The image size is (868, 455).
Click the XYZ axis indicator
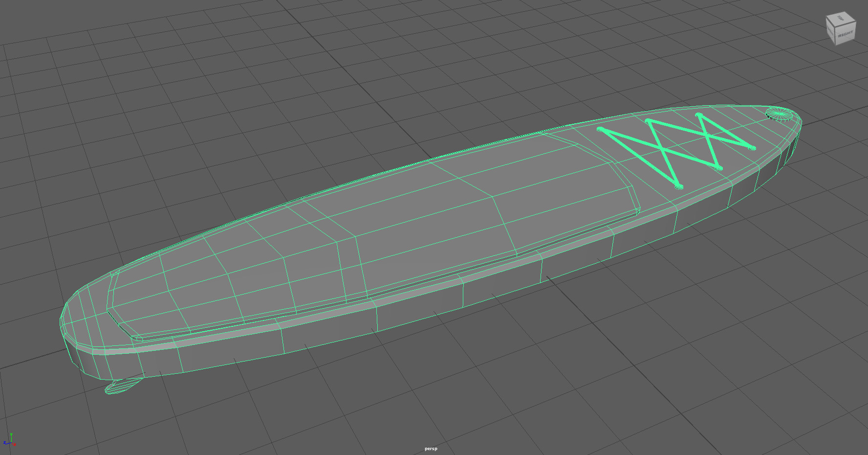(10, 440)
